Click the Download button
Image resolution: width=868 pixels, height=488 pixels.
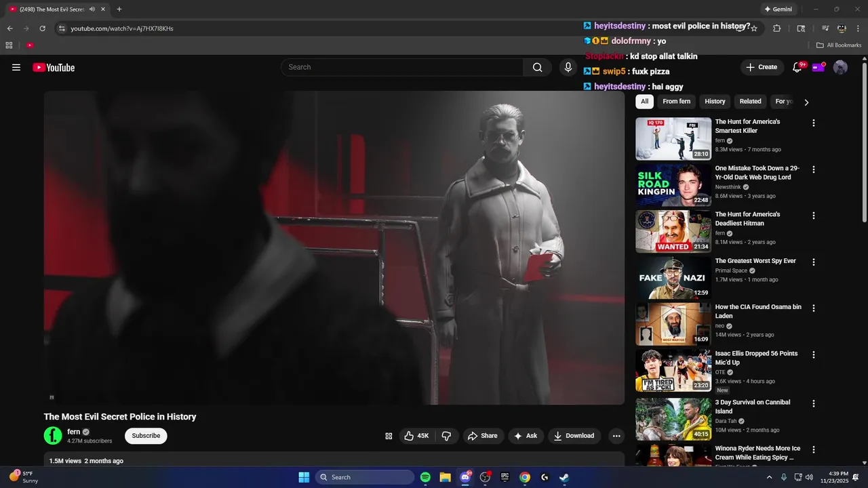pos(574,436)
